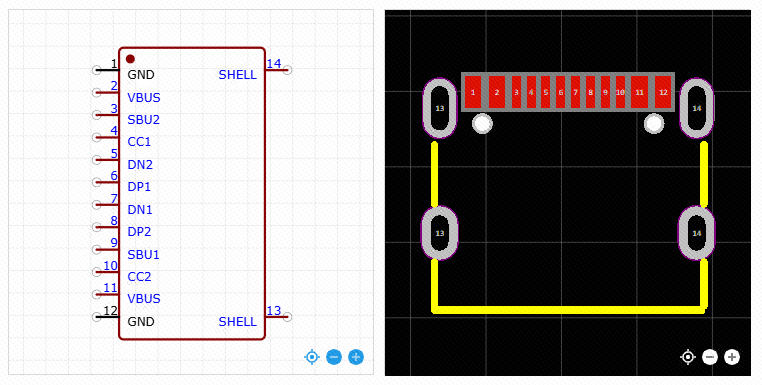
Task: Click footprint pad 11
Action: tap(639, 92)
